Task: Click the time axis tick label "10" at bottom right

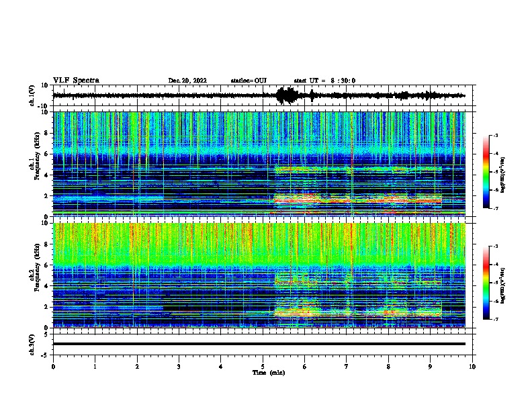Action: click(x=472, y=367)
